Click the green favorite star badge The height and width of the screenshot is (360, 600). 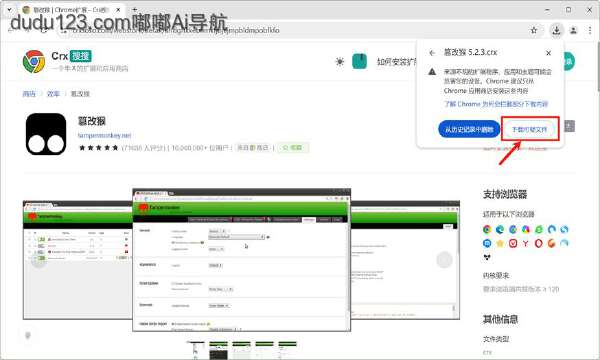(x=293, y=147)
